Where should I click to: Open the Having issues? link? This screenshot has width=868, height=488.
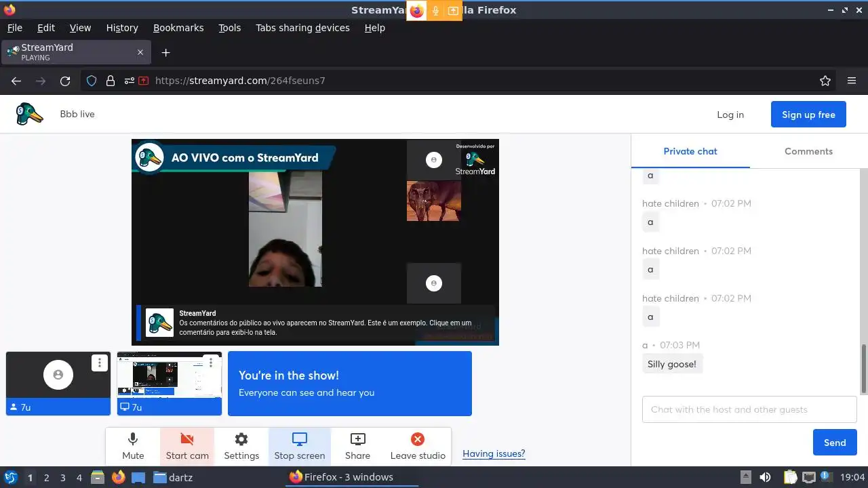494,453
